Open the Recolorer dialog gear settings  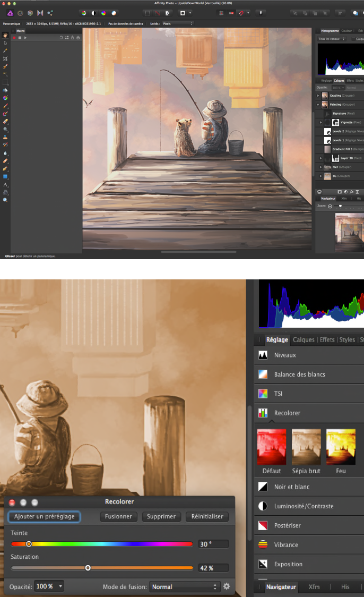pyautogui.click(x=227, y=586)
